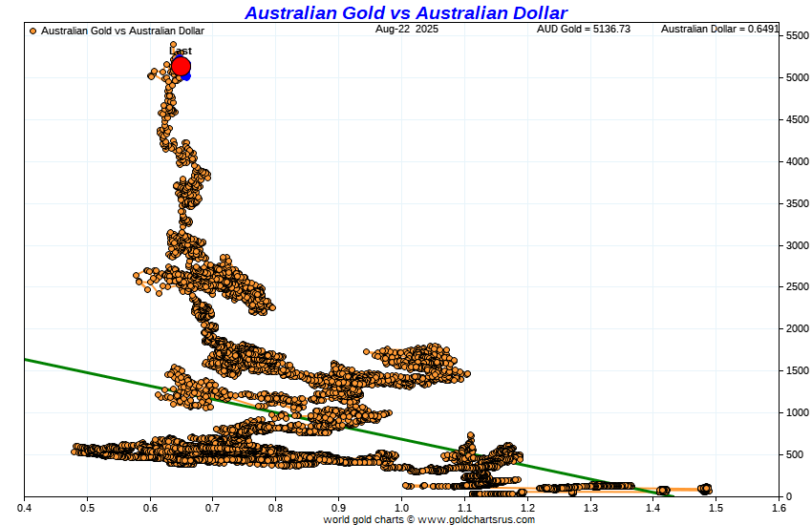This screenshot has height=525, width=812.
Task: Click the x-axis label 0.6
Action: 150,508
